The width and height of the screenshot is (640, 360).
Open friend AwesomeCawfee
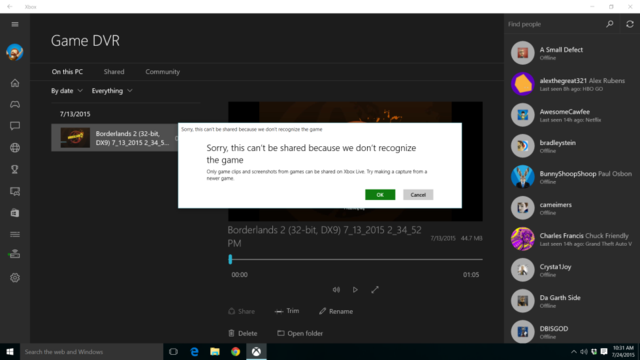(x=571, y=115)
